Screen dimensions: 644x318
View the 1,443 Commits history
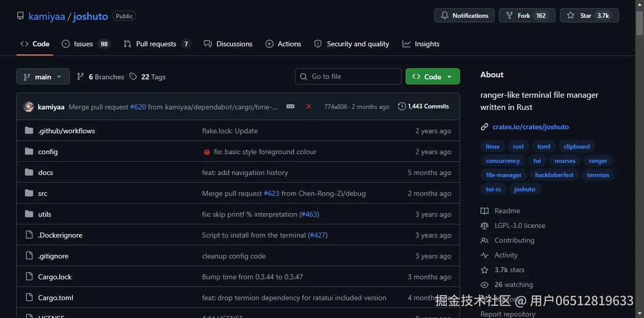point(423,106)
